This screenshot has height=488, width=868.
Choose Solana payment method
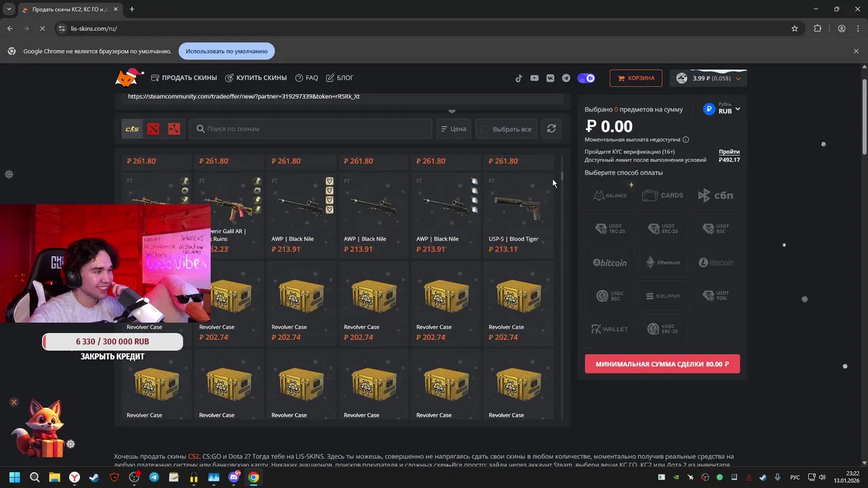663,296
